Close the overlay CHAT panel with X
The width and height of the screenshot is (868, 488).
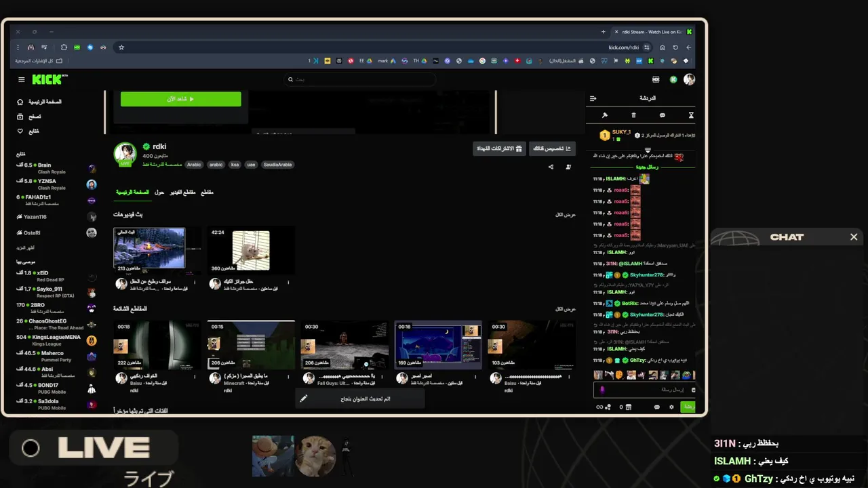point(854,237)
